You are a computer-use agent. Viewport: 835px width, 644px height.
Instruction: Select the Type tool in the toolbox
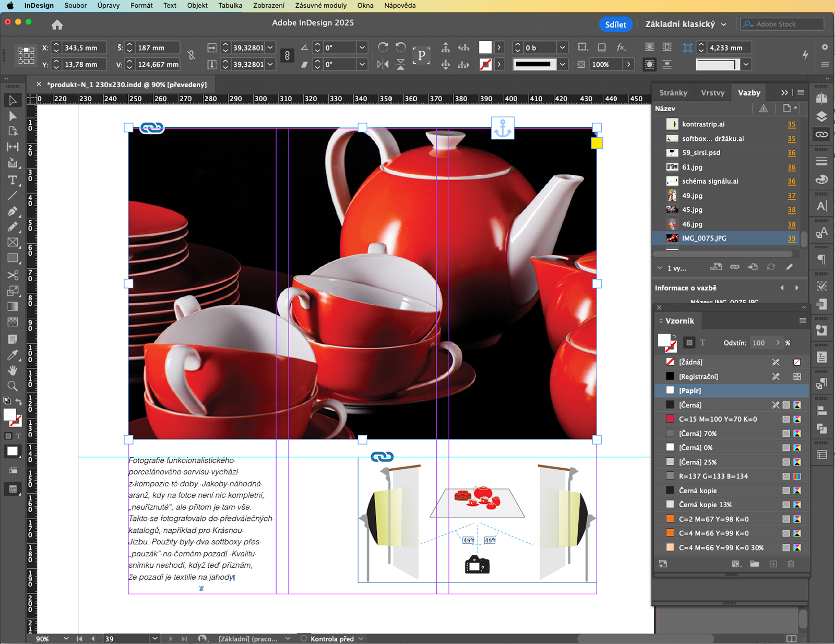[x=13, y=180]
